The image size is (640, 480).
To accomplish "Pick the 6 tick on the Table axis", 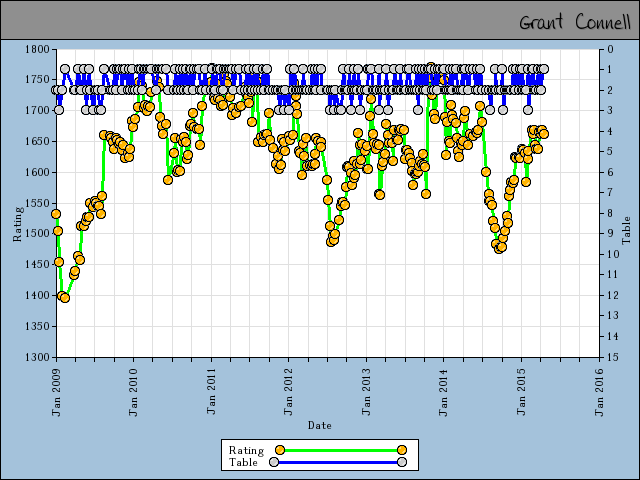I will click(x=611, y=172).
